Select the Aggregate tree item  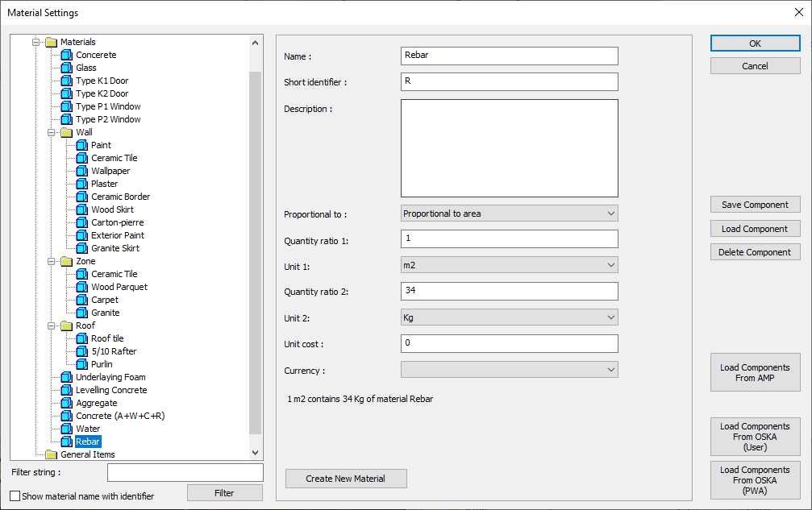point(96,404)
